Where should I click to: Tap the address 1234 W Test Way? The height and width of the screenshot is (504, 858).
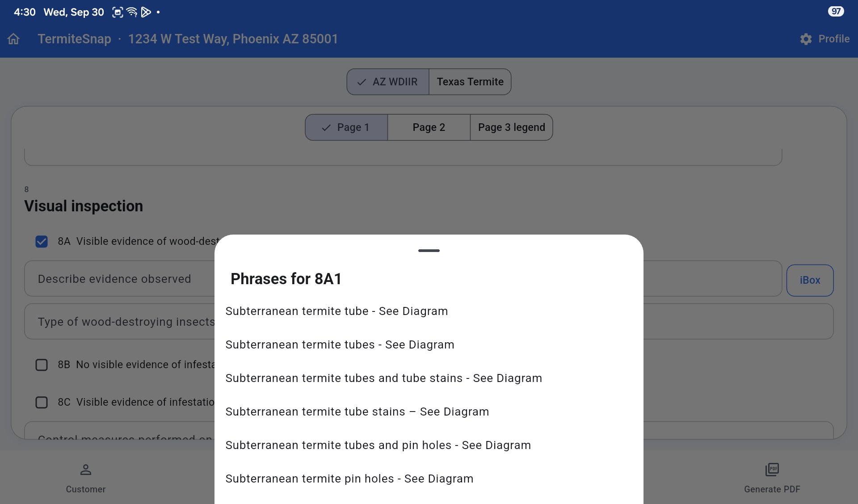[x=233, y=39]
